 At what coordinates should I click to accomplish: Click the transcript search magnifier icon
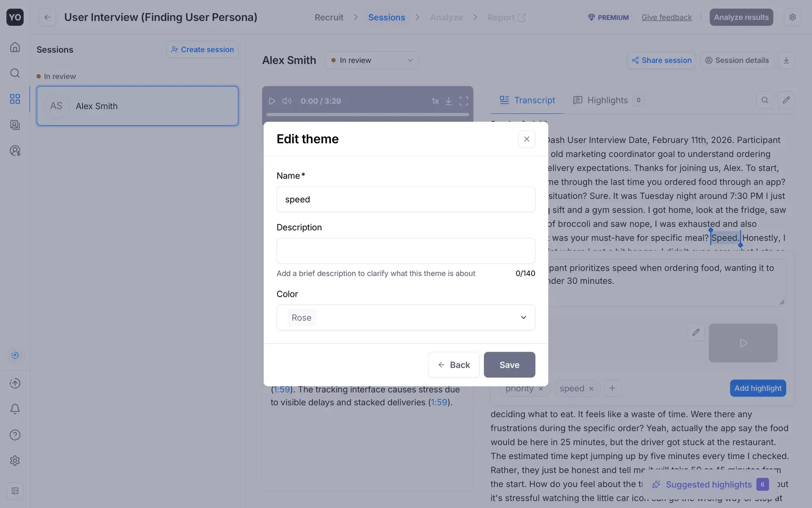click(x=765, y=100)
